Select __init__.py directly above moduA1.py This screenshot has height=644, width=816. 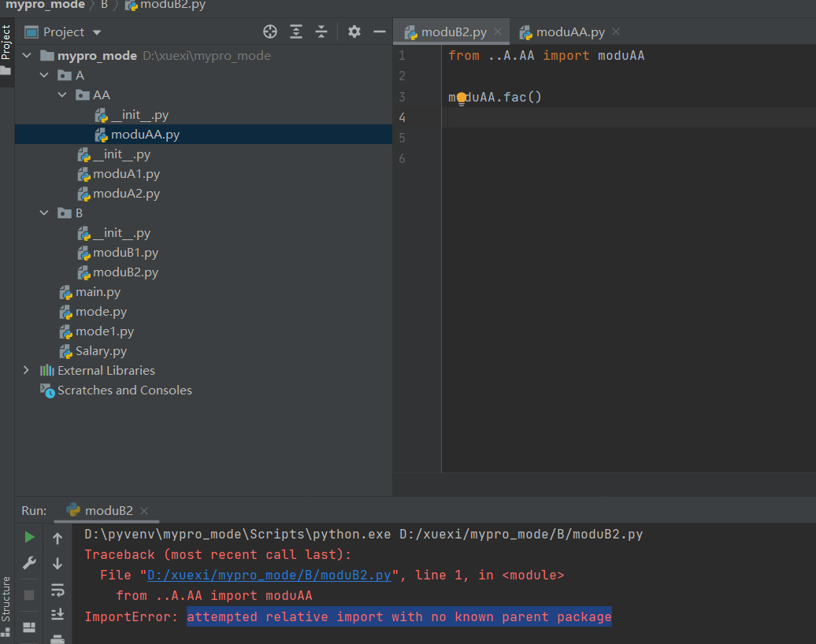coord(121,154)
